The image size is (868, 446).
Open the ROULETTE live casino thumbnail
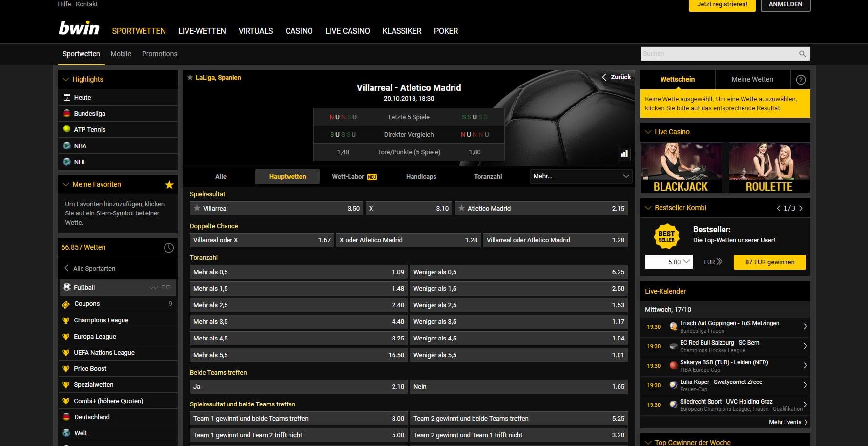click(769, 168)
